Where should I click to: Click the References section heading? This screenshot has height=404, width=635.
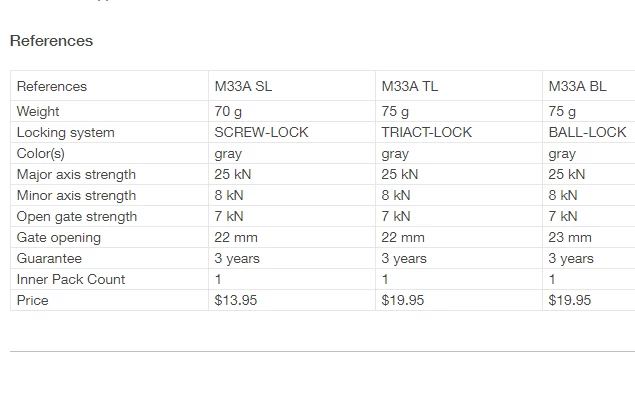pyautogui.click(x=51, y=41)
